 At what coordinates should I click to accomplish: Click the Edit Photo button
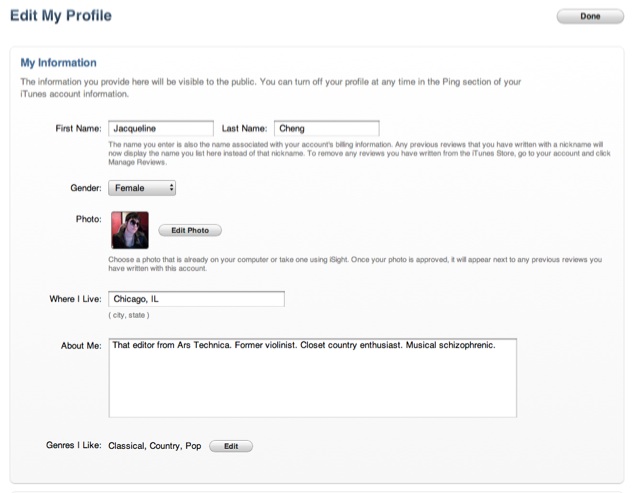(190, 230)
